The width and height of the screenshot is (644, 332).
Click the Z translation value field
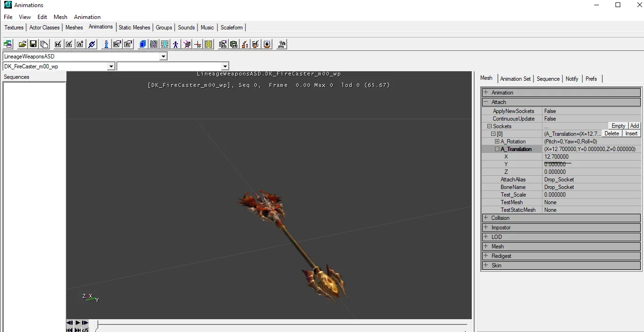(592, 172)
